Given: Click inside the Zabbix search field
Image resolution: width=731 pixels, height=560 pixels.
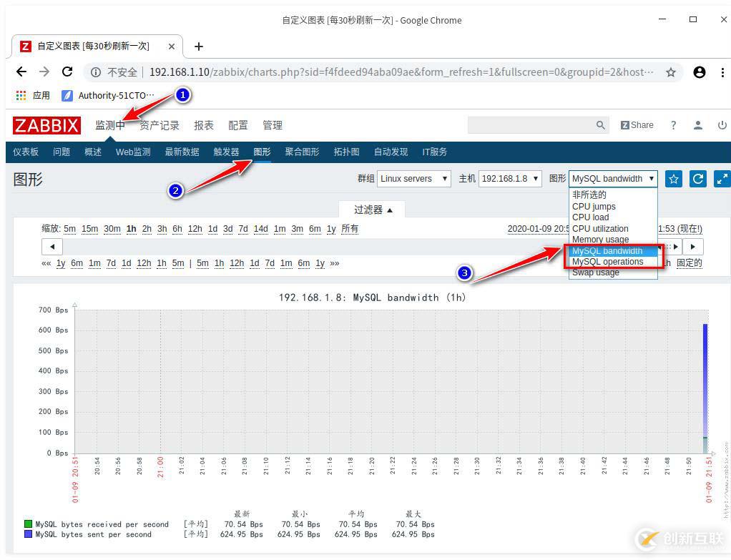Looking at the screenshot, I should click(x=531, y=125).
